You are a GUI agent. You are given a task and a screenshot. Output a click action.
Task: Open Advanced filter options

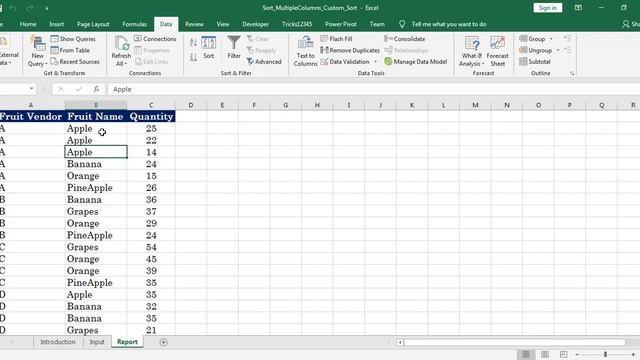264,62
